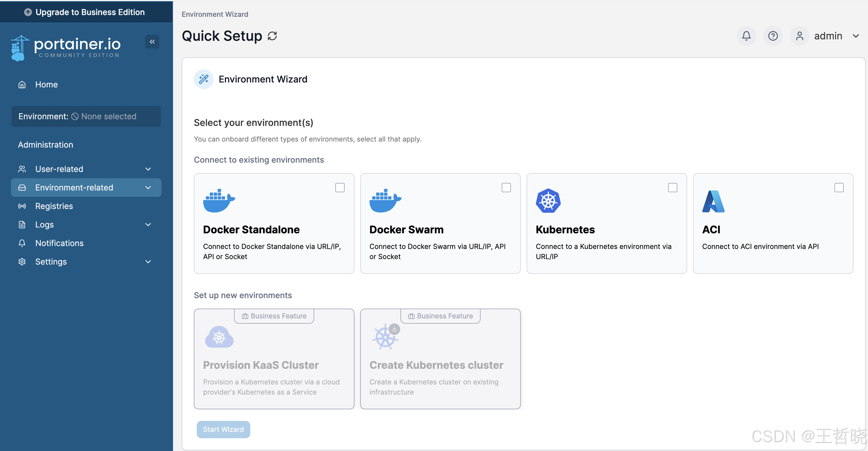Open the admin account dropdown arrow

pos(856,36)
